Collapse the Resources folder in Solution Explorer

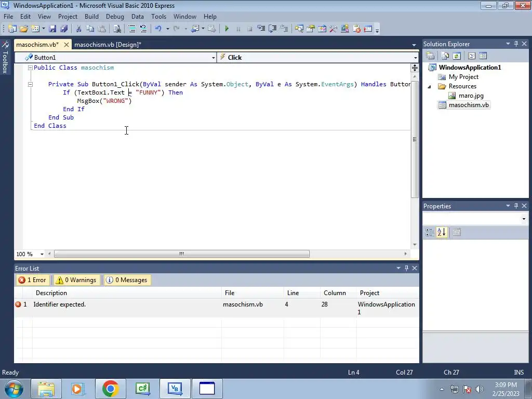click(x=430, y=87)
